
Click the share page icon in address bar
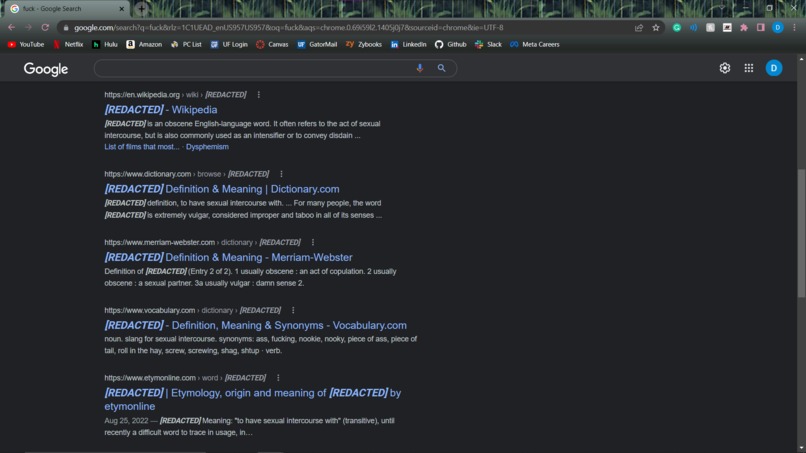click(639, 28)
